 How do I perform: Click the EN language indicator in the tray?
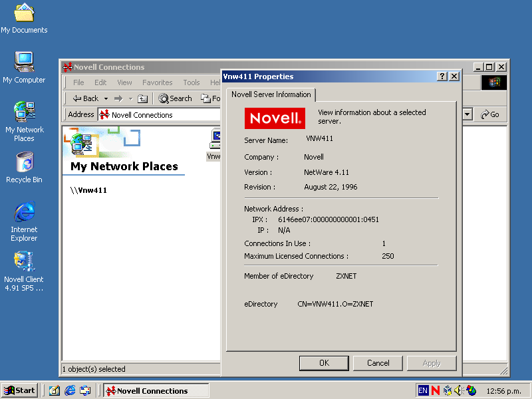tap(423, 390)
